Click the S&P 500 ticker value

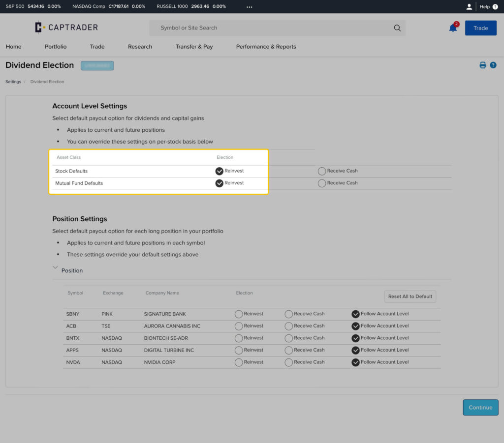35,6
